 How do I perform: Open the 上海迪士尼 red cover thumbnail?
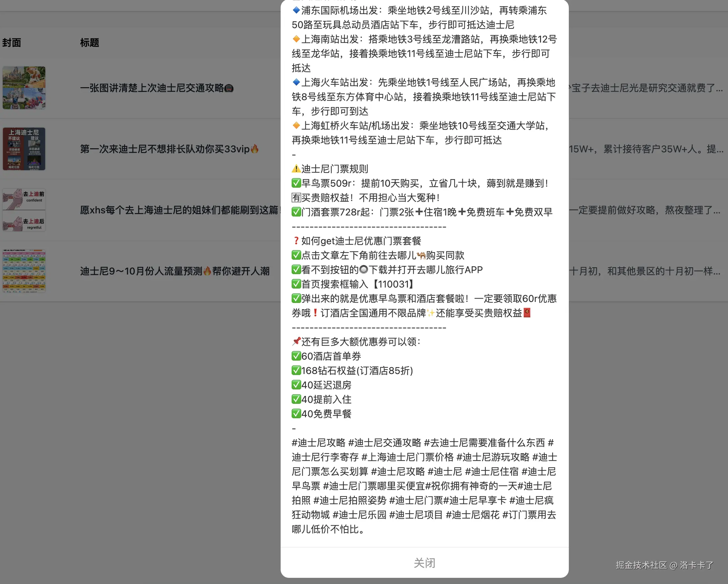coord(24,149)
